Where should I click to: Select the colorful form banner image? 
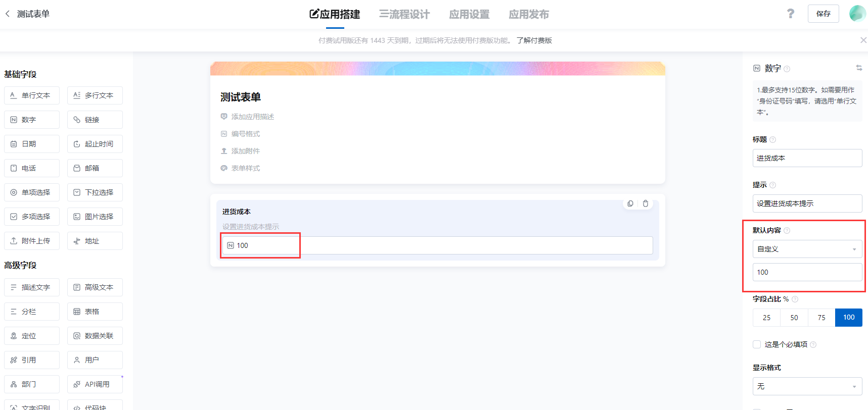pyautogui.click(x=437, y=69)
